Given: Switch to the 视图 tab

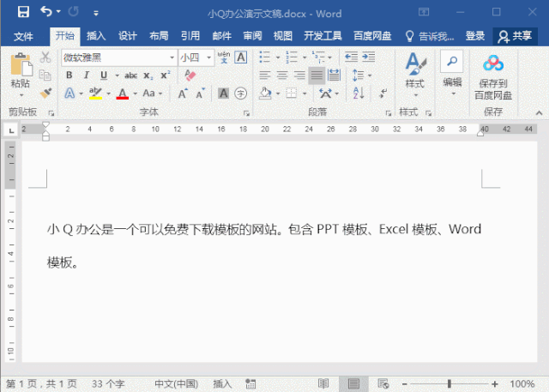Looking at the screenshot, I should click(x=283, y=36).
